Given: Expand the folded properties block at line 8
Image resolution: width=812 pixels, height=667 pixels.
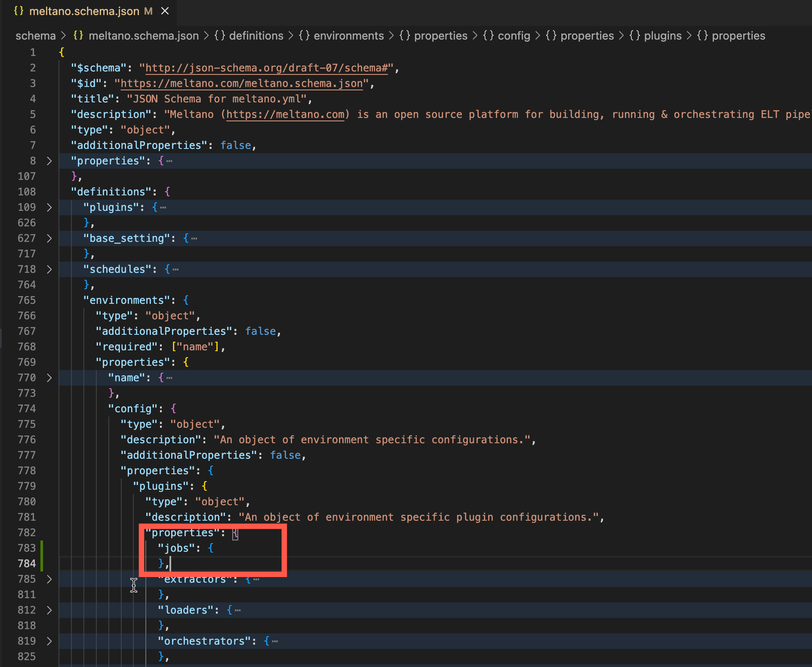Looking at the screenshot, I should pos(49,161).
